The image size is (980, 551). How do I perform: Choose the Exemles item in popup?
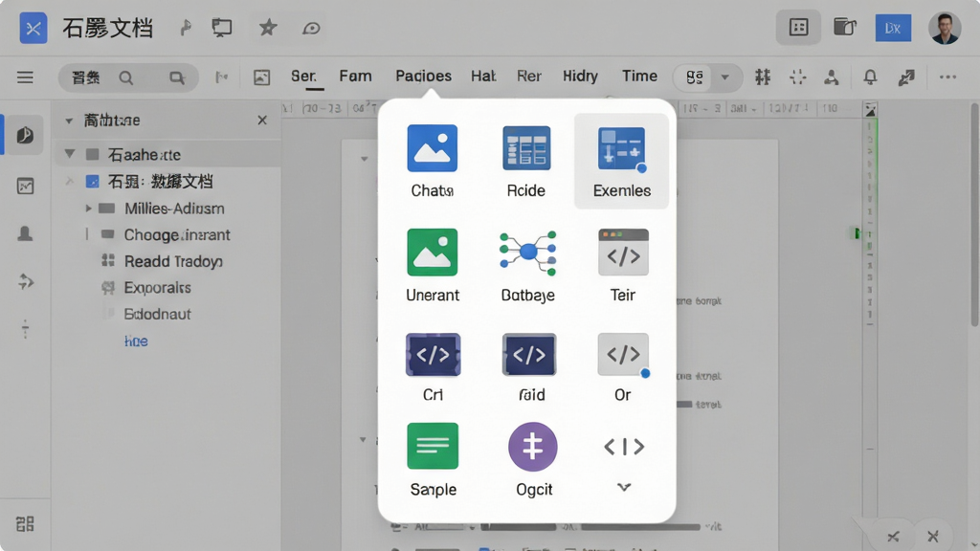pyautogui.click(x=621, y=161)
